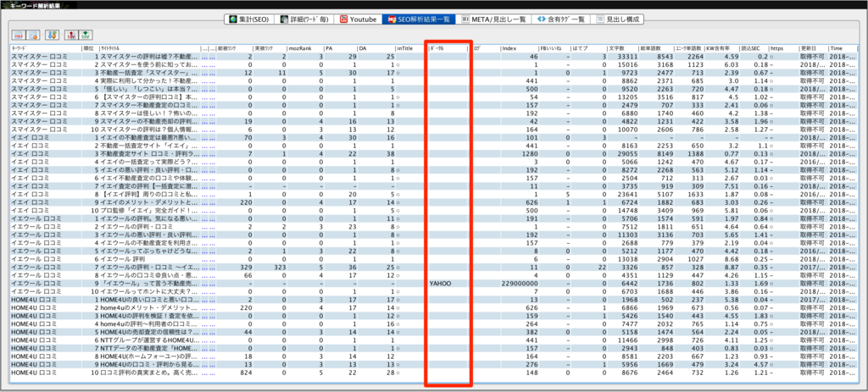The width and height of the screenshot is (868, 392).
Task: Click the 読込SEC column header
Action: pos(754,48)
